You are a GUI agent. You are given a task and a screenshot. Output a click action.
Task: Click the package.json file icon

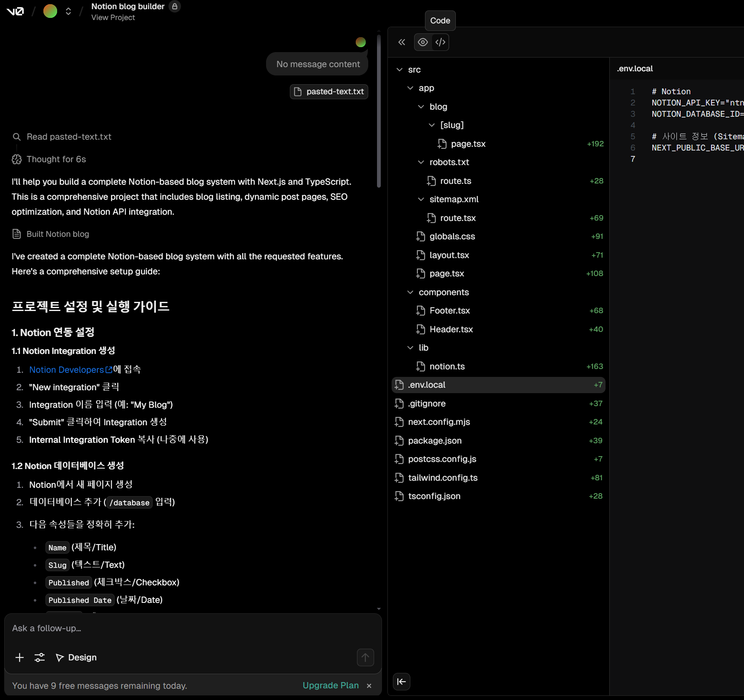[x=399, y=441]
